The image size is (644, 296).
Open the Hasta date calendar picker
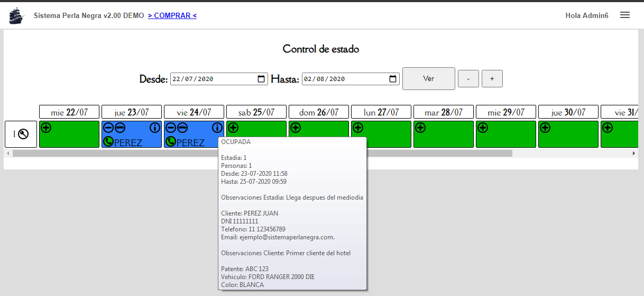click(x=393, y=79)
